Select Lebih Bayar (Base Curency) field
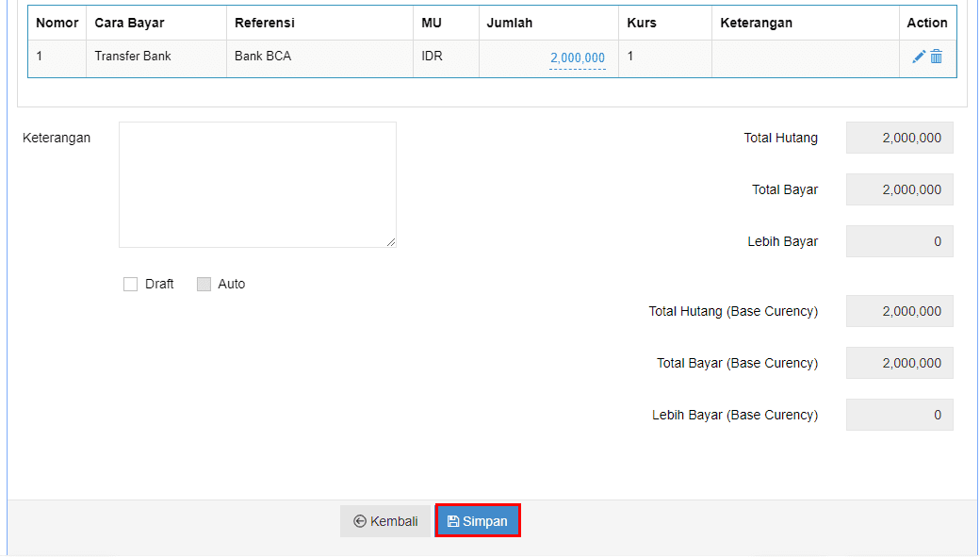 899,415
